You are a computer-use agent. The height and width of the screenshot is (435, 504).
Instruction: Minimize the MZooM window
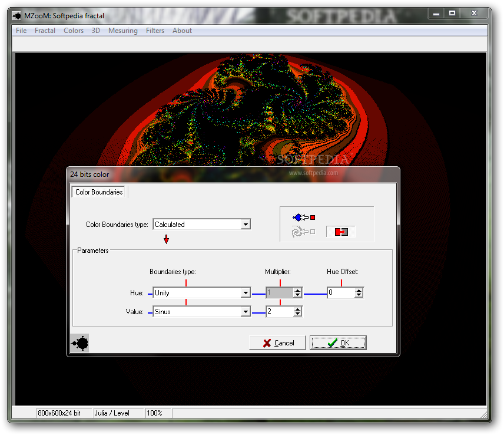point(436,14)
